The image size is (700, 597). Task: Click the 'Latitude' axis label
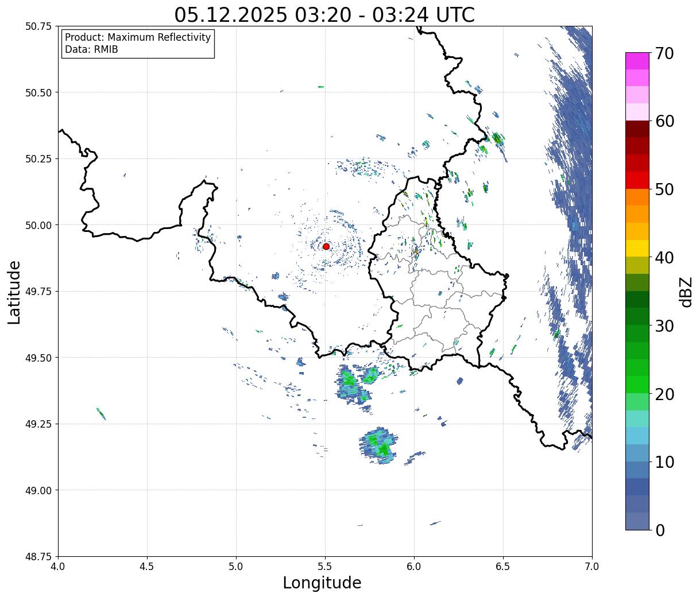(14, 292)
